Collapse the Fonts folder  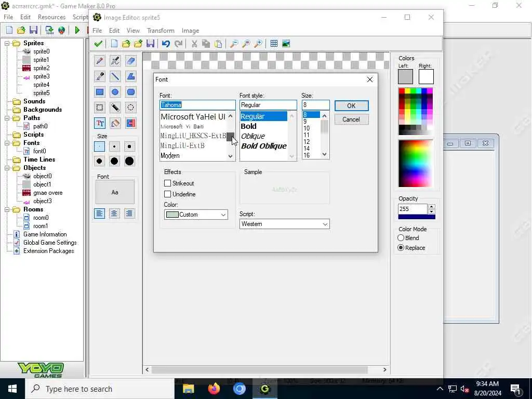point(7,143)
